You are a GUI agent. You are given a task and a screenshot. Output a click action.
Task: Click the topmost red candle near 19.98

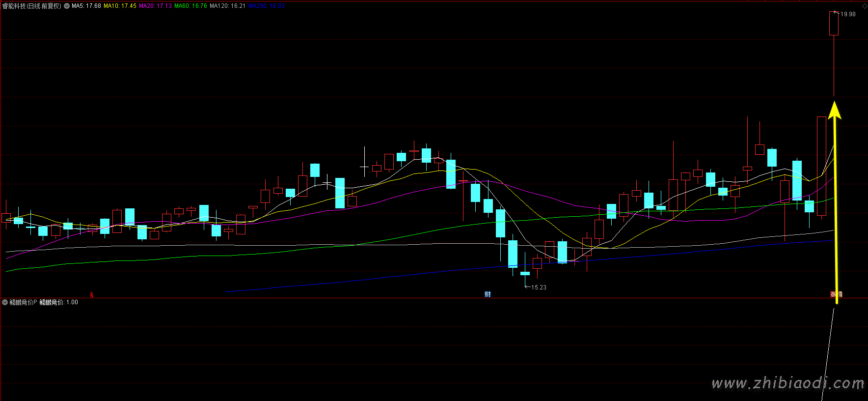point(834,24)
